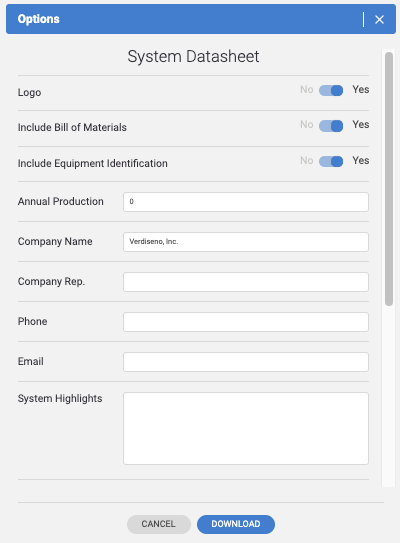Toggle Include Equipment Identification switch
Screen dimensions: 400x543
click(x=331, y=161)
